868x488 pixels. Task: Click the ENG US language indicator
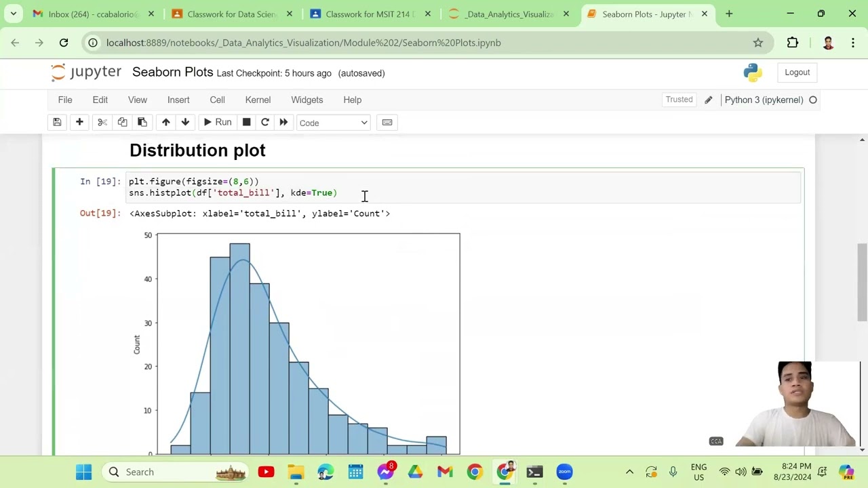[698, 472]
